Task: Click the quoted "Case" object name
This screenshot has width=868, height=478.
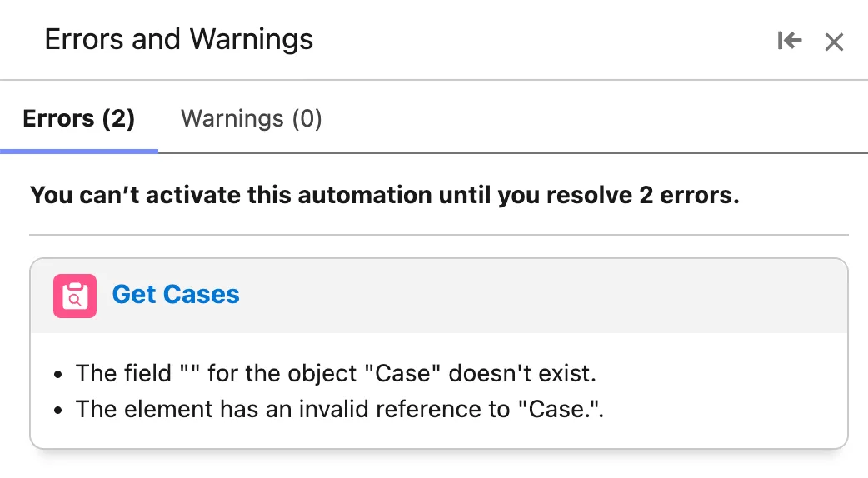Action: point(407,373)
